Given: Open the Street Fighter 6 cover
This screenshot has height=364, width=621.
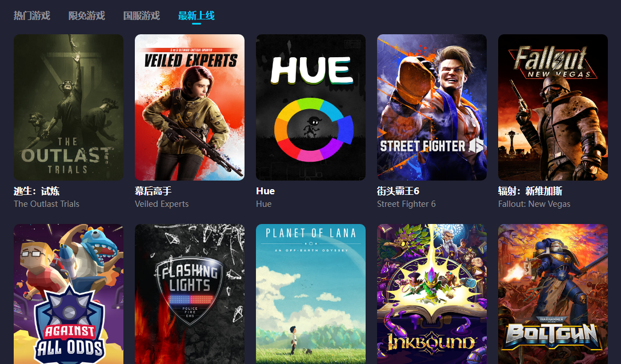Looking at the screenshot, I should (432, 107).
